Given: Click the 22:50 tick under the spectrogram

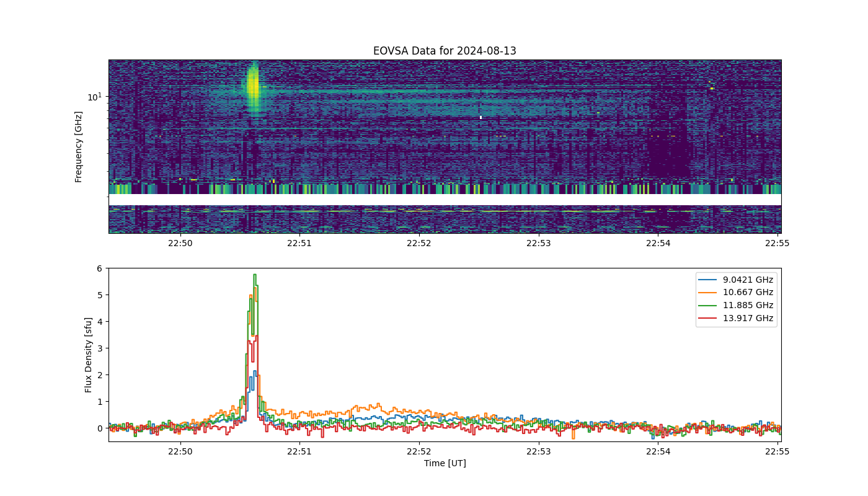Looking at the screenshot, I should (x=180, y=244).
